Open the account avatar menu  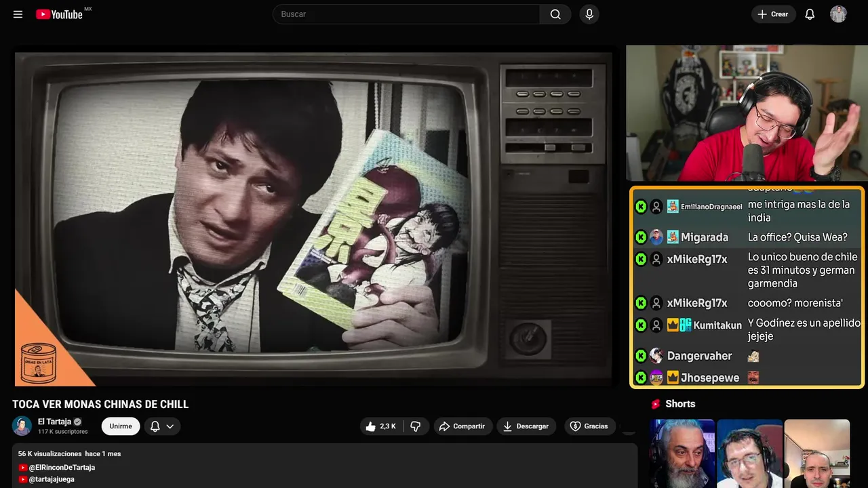coord(838,14)
